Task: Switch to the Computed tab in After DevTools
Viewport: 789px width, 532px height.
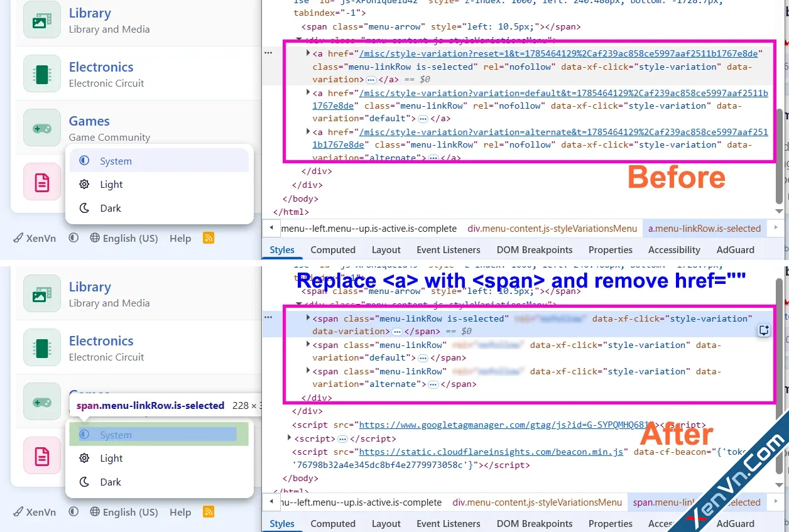Action: tap(333, 523)
